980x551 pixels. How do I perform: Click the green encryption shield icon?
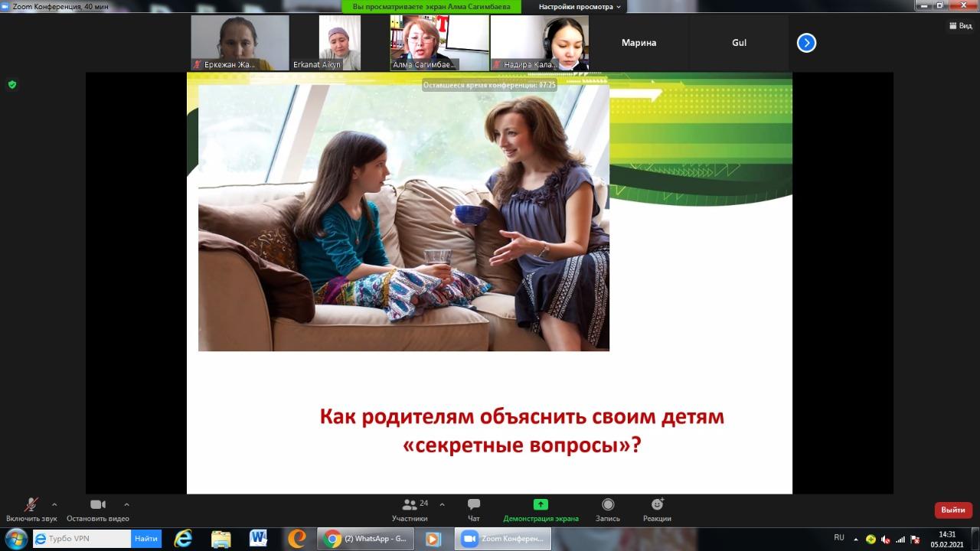point(12,84)
